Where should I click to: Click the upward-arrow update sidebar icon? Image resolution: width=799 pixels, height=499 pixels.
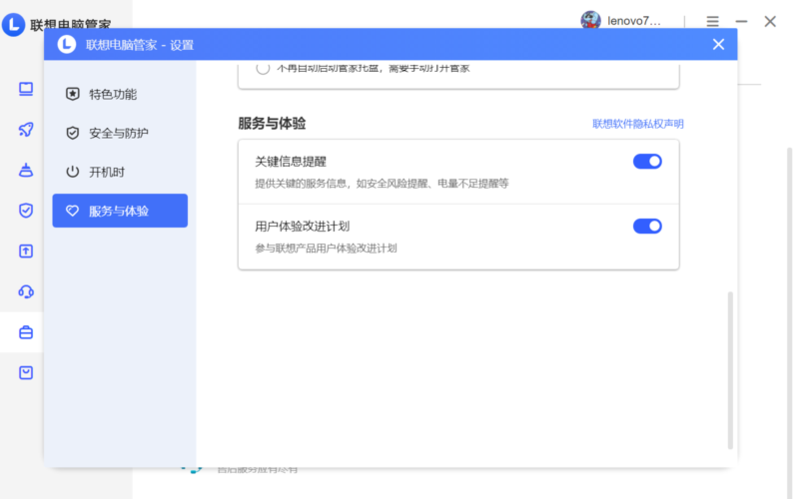26,251
